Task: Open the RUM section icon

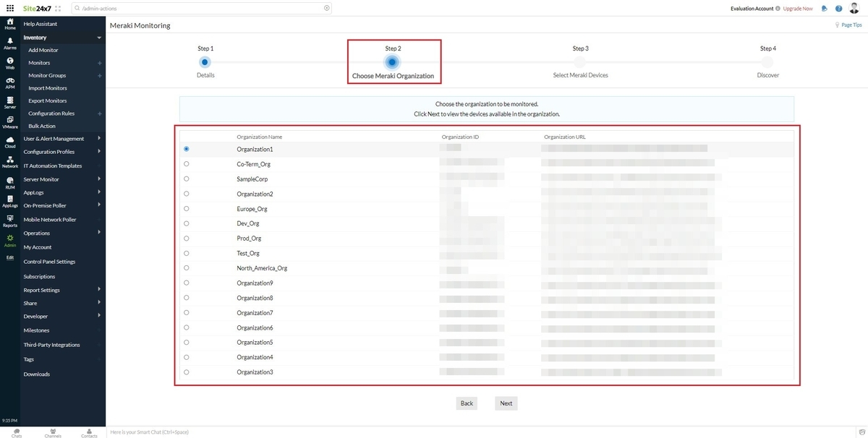Action: pos(10,182)
